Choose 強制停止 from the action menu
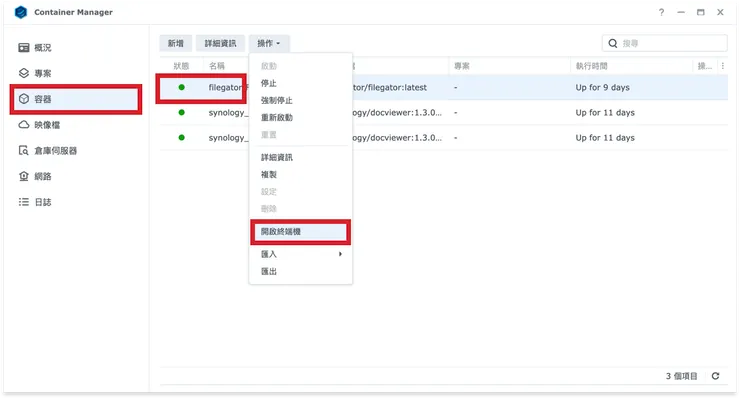Image resolution: width=740 pixels, height=398 pixels. pos(301,101)
